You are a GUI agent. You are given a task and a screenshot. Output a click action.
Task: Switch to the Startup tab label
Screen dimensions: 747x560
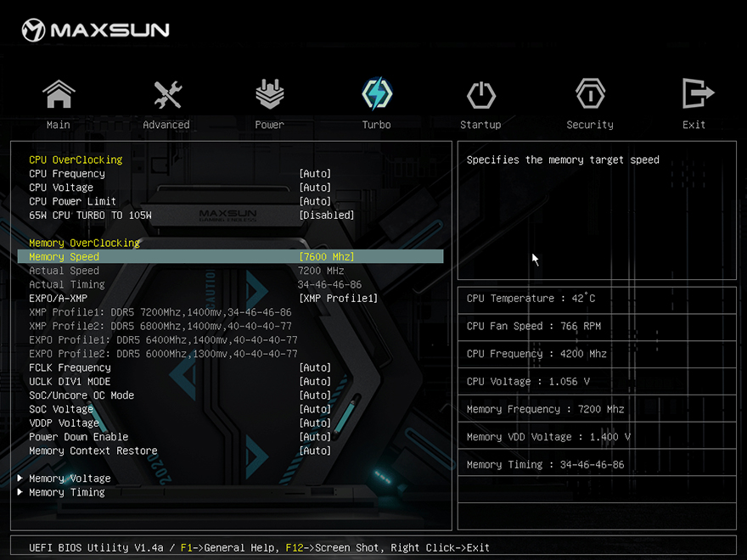coord(480,125)
